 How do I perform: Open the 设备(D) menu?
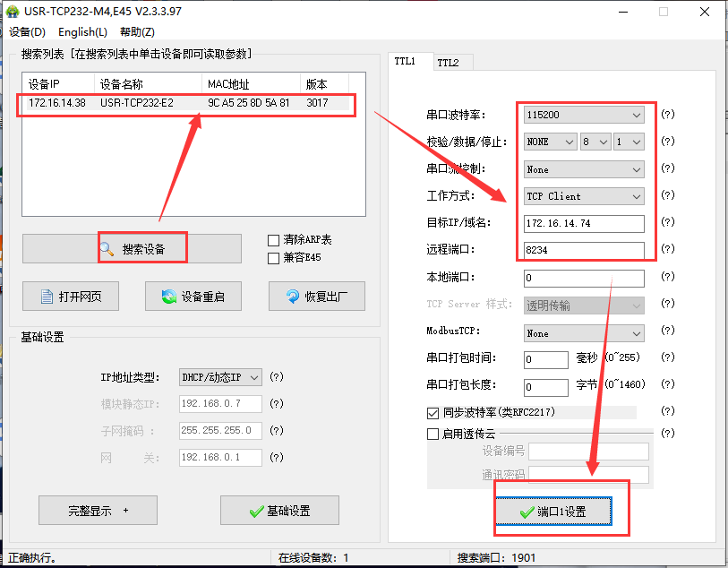coord(27,32)
